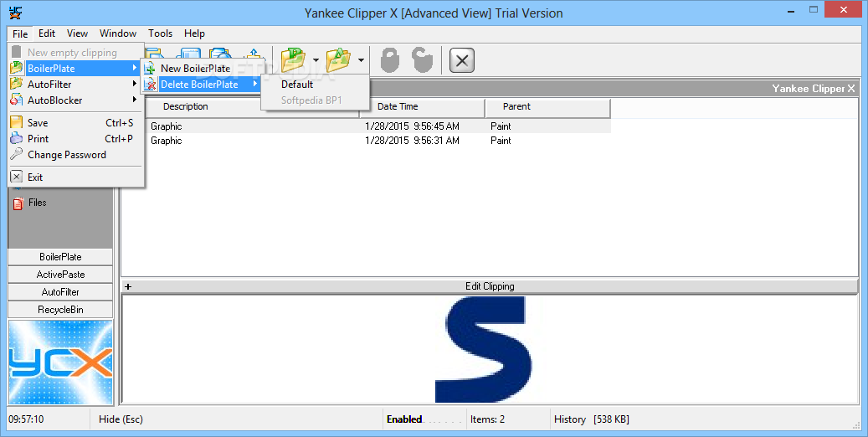This screenshot has height=437, width=868.
Task: Open the Help menu
Action: [194, 33]
